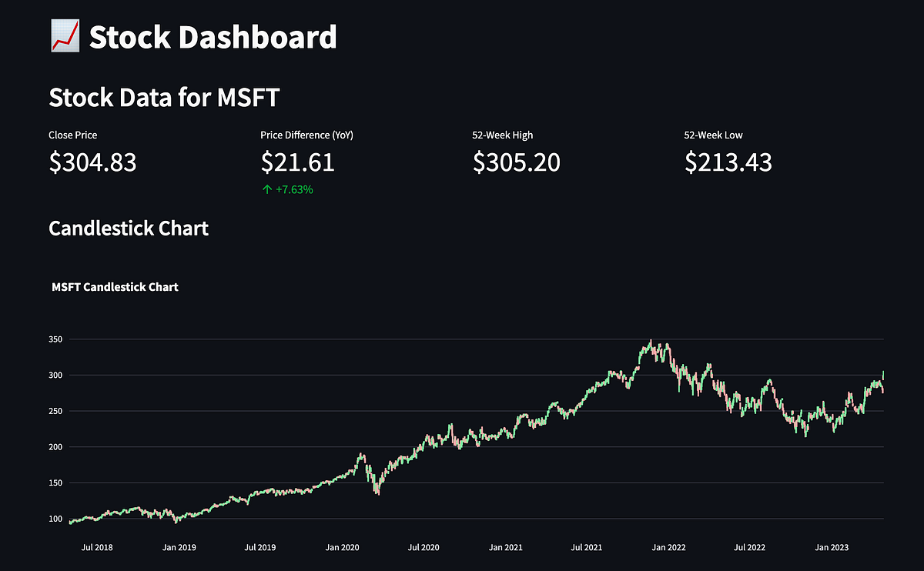This screenshot has width=924, height=571.
Task: Click the stock chart icon in the header
Action: (64, 35)
